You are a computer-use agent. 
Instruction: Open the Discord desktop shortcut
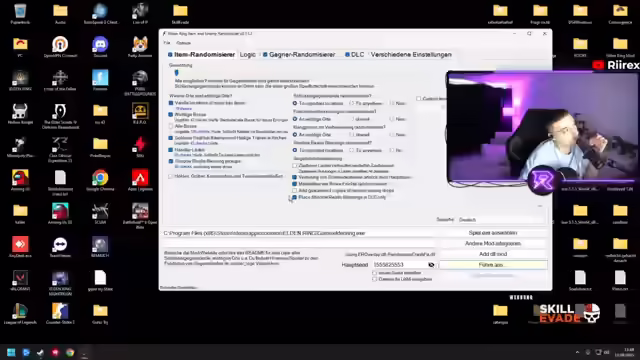[100, 47]
